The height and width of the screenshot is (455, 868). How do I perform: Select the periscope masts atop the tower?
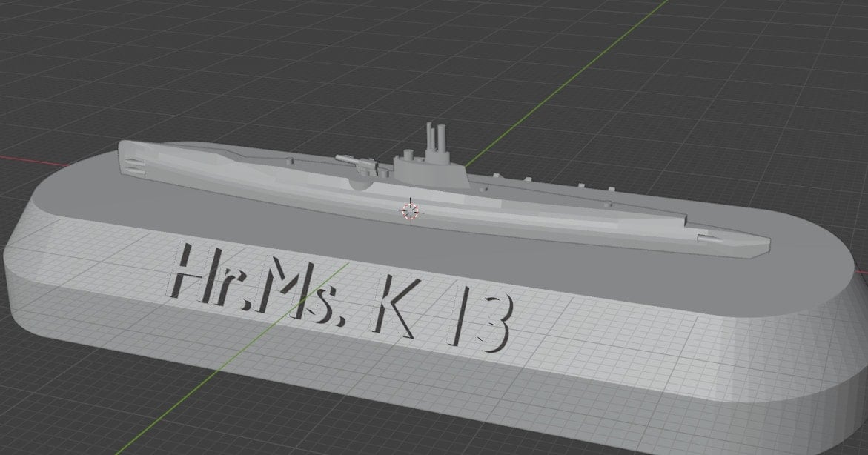pos(435,138)
